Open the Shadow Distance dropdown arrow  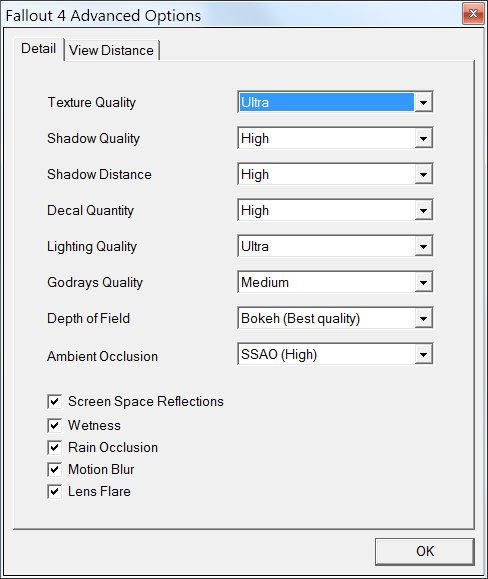423,174
